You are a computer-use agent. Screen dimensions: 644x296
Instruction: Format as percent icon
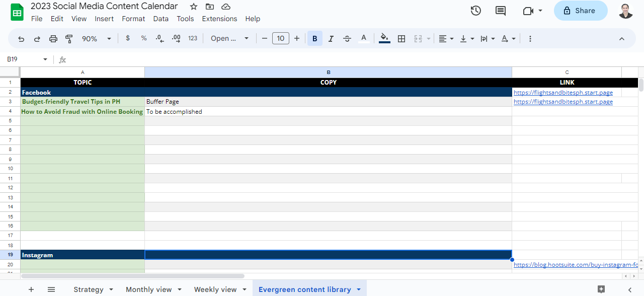click(144, 38)
